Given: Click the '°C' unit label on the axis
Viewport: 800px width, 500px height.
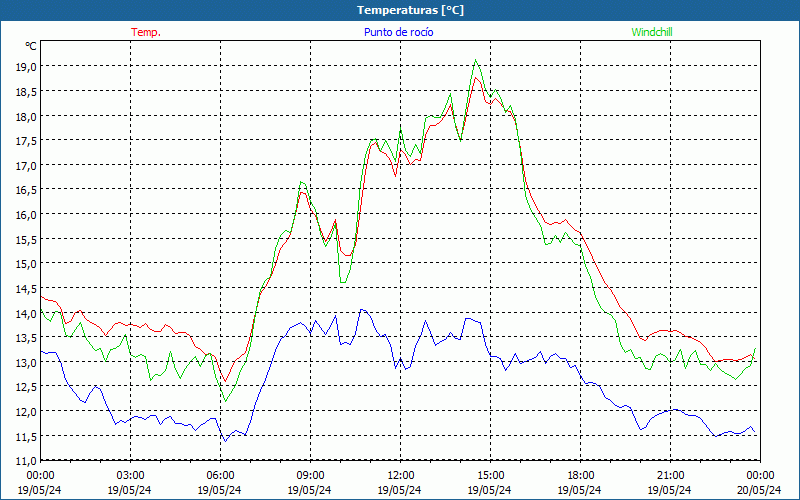Looking at the screenshot, I should [31, 46].
